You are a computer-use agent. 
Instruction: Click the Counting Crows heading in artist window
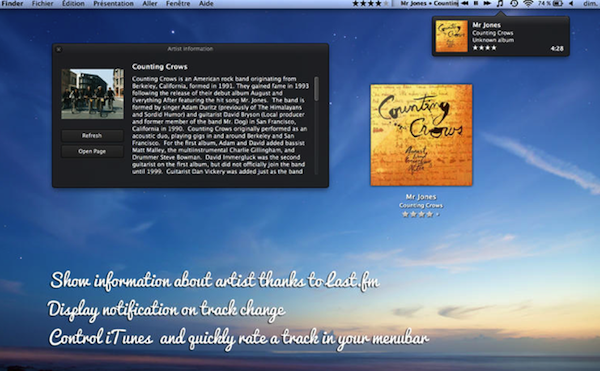160,67
